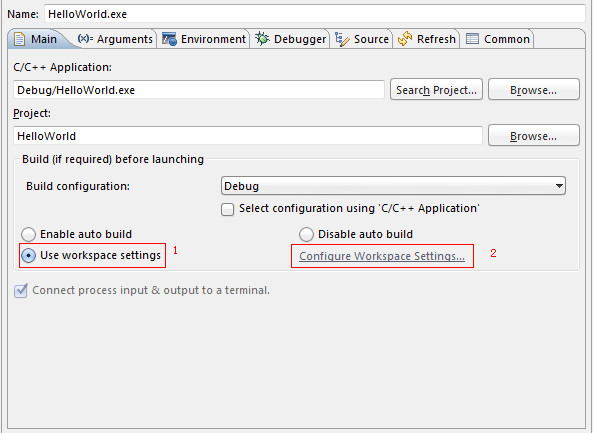Switch to the Arguments tab

click(115, 39)
